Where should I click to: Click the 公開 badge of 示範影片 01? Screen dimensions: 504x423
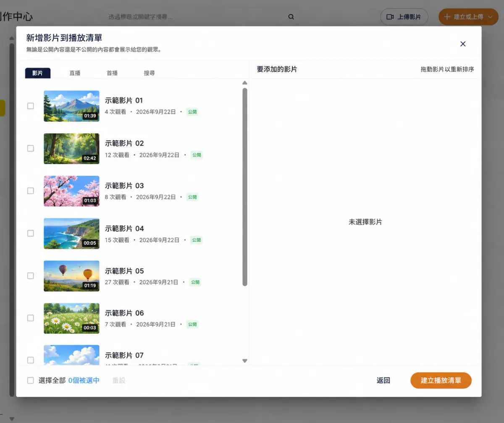coord(192,112)
